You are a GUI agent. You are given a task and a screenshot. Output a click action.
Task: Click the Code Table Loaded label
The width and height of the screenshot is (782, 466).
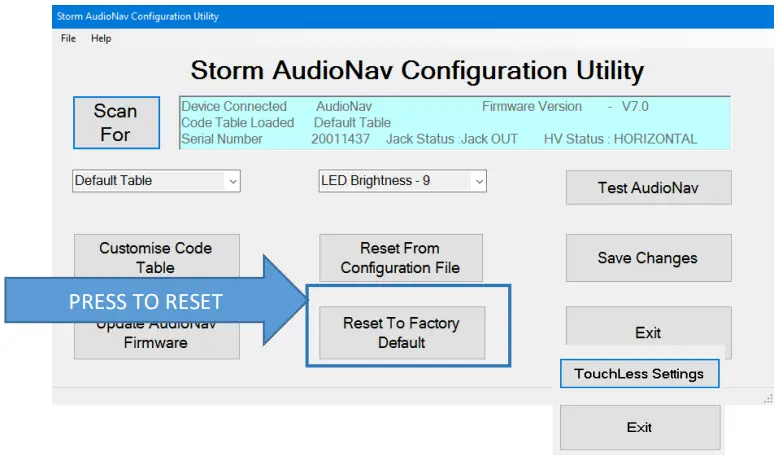coord(237,123)
